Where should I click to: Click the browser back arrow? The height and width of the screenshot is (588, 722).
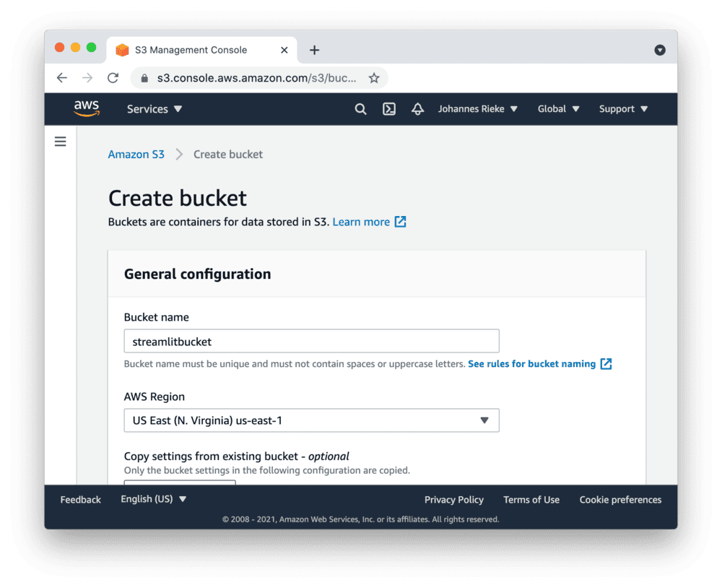(x=61, y=77)
